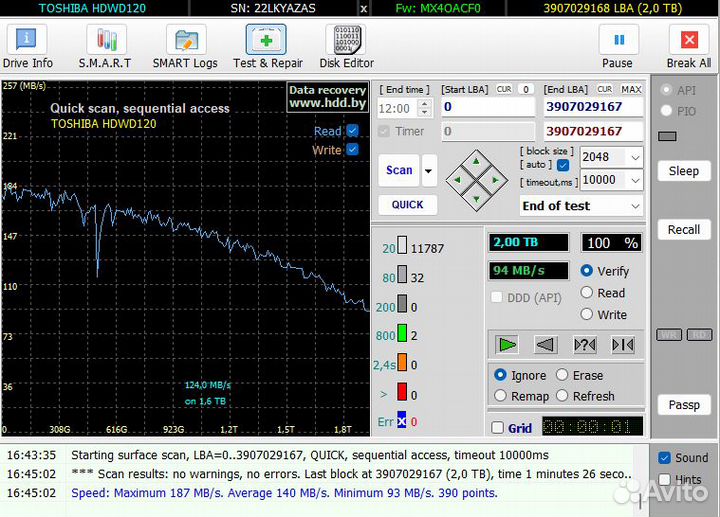Select the Refresh radio button
This screenshot has height=517, width=720.
[562, 395]
